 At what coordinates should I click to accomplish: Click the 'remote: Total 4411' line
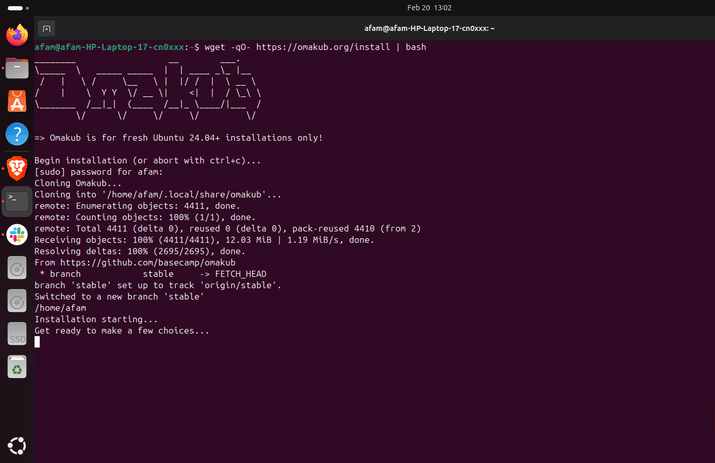coord(228,229)
